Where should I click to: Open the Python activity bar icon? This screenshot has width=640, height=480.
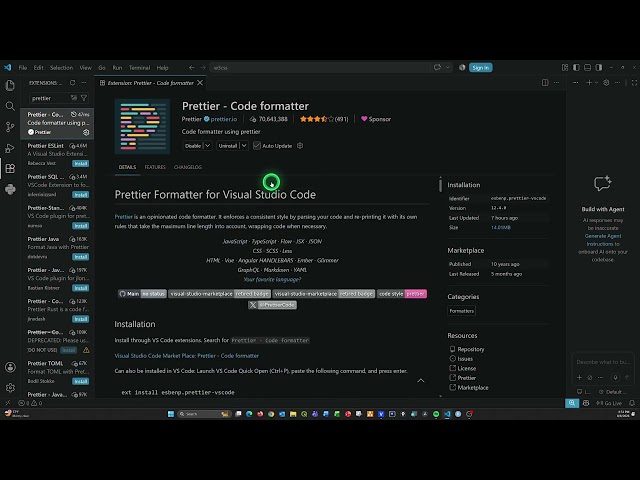(10, 189)
